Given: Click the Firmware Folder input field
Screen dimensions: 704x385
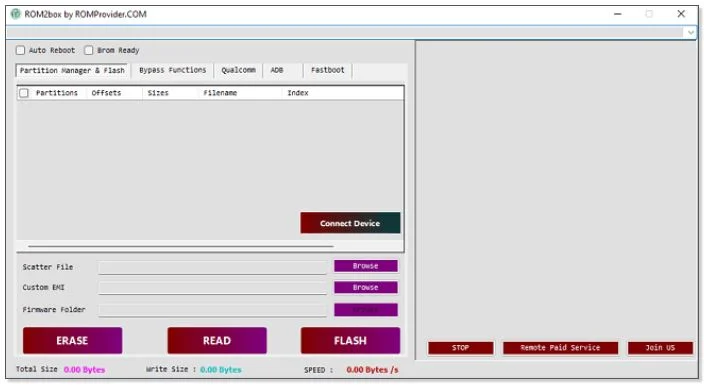Looking at the screenshot, I should point(212,310).
